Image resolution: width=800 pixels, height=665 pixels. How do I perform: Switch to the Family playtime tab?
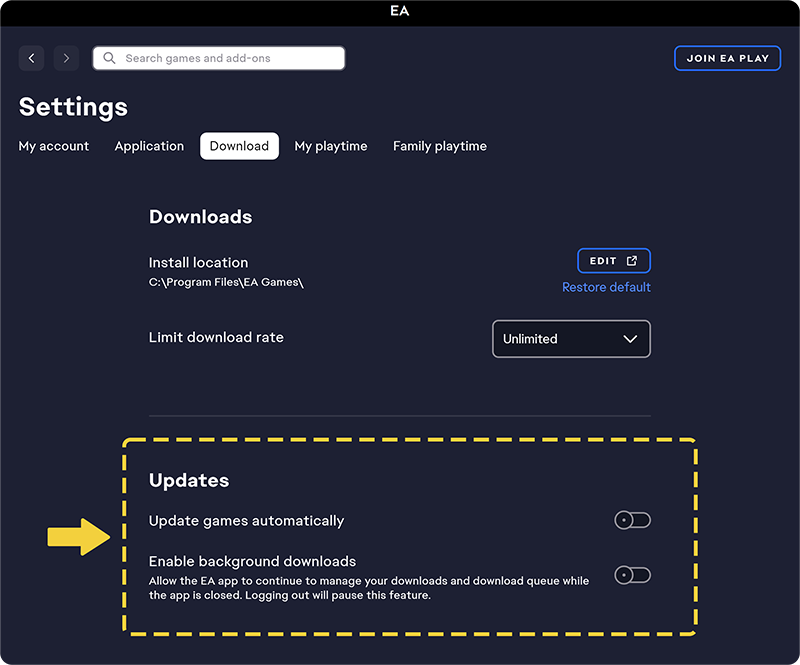pos(440,146)
